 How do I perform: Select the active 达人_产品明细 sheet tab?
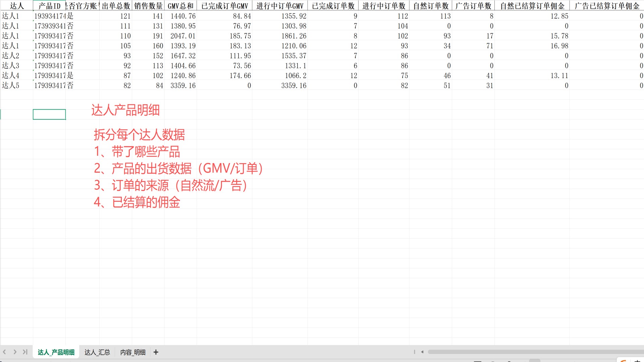tap(55, 352)
